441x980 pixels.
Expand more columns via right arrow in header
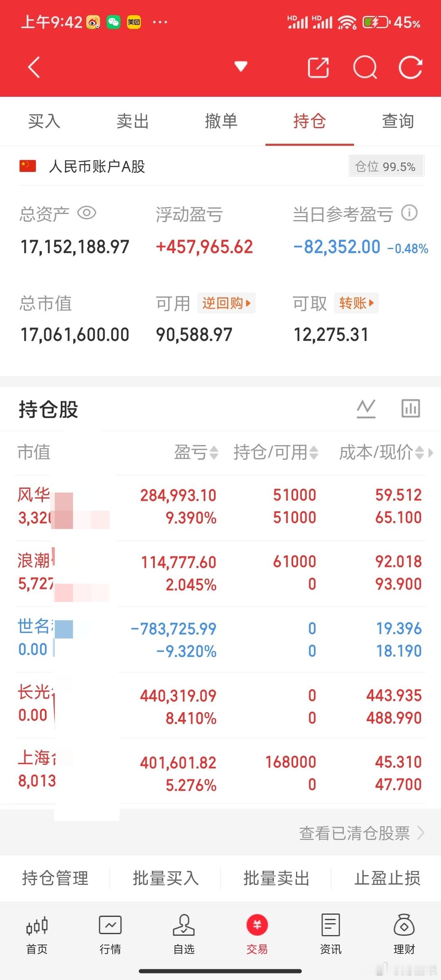(x=430, y=452)
